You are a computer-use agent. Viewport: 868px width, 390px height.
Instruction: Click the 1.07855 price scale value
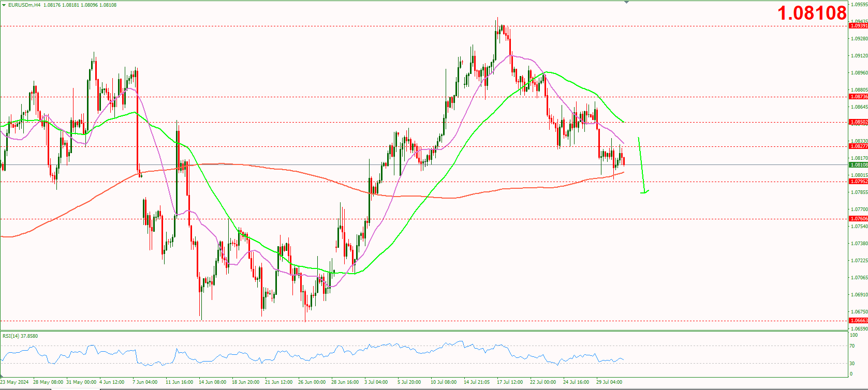point(859,192)
